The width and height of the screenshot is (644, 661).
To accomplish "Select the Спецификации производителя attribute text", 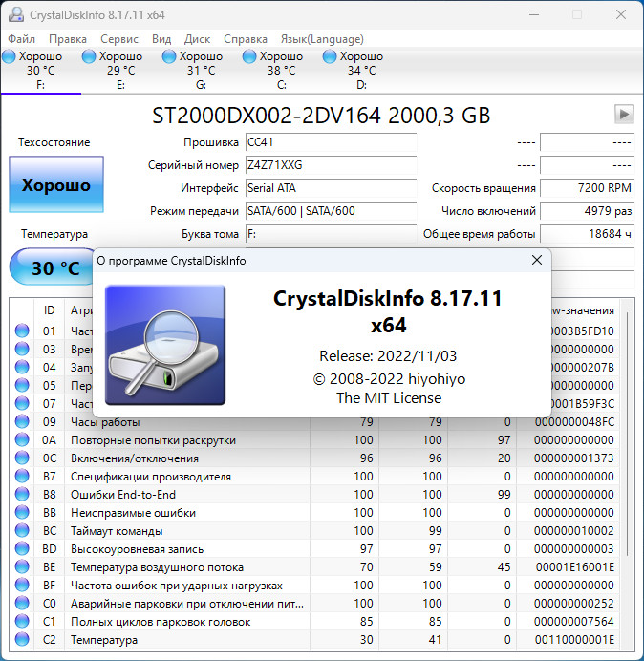I will pos(151,477).
